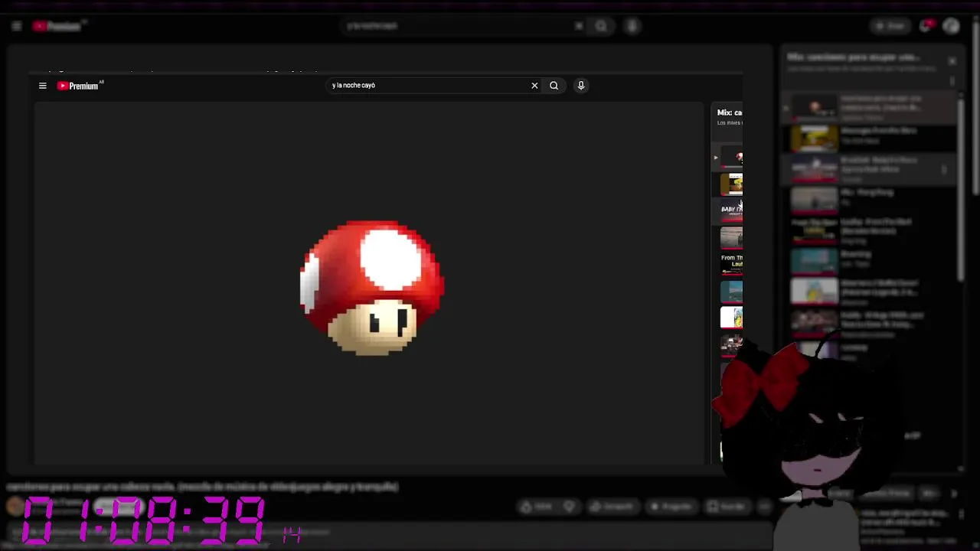Image resolution: width=980 pixels, height=551 pixels.
Task: Click the channel avatar below the video title
Action: (x=15, y=506)
